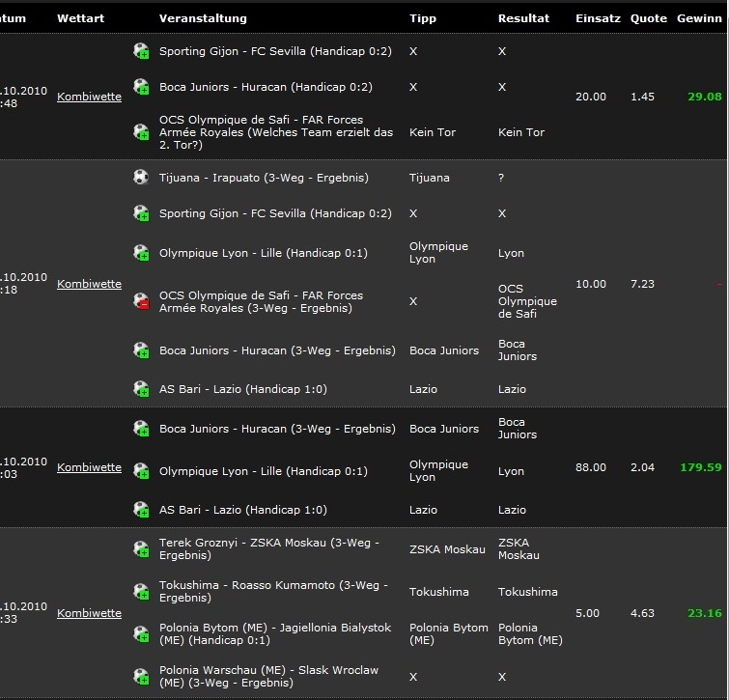Click the event text 'Tokushima - Roasso Kumamoto (3-Weg - Ergebnis)'
The image size is (729, 700).
tap(273, 591)
